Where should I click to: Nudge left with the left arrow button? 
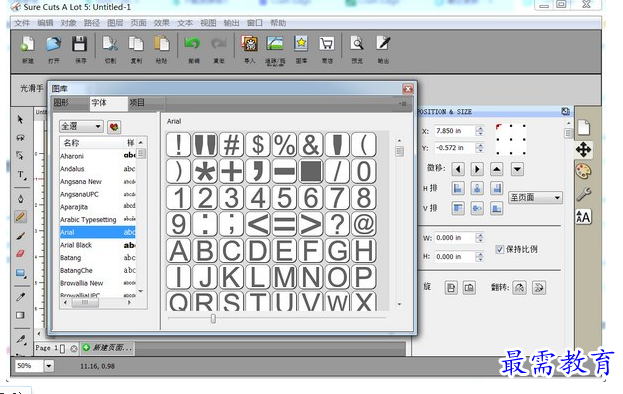(x=458, y=169)
